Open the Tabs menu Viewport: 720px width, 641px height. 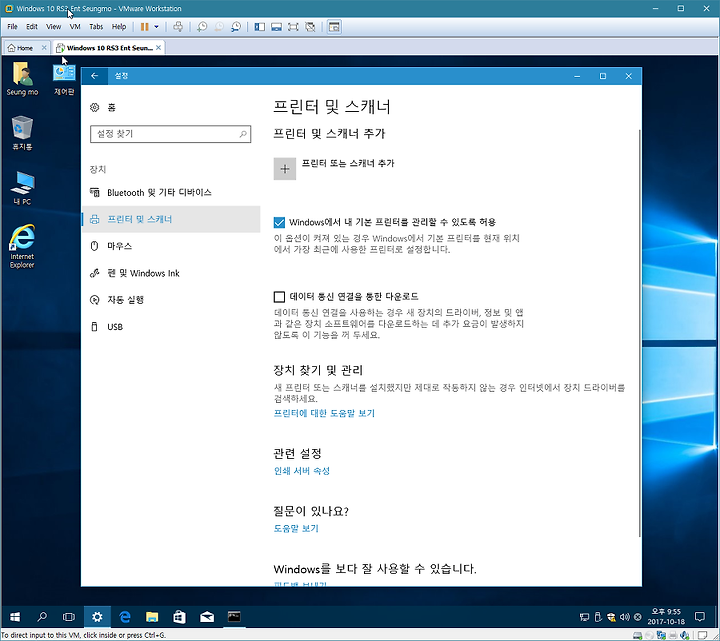point(96,27)
